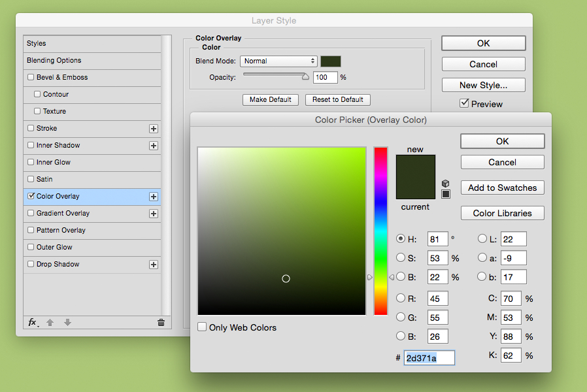Click the web-safe color cube icon
This screenshot has width=587, height=392.
[446, 184]
